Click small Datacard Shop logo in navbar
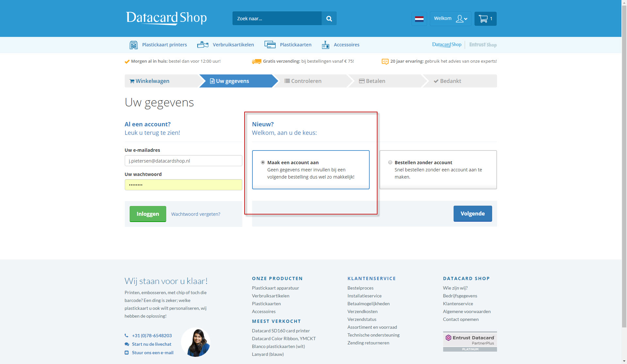Viewport: 627px width, 364px height. point(447,44)
